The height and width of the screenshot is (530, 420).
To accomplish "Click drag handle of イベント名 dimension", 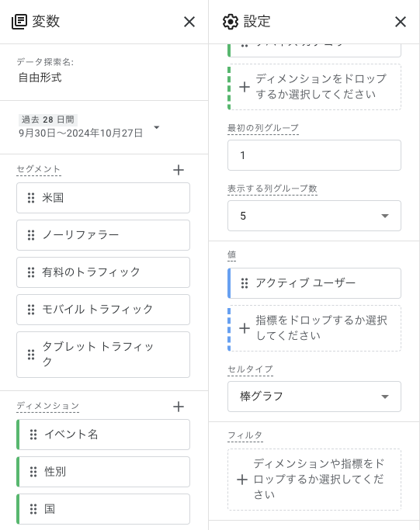I will tap(33, 435).
